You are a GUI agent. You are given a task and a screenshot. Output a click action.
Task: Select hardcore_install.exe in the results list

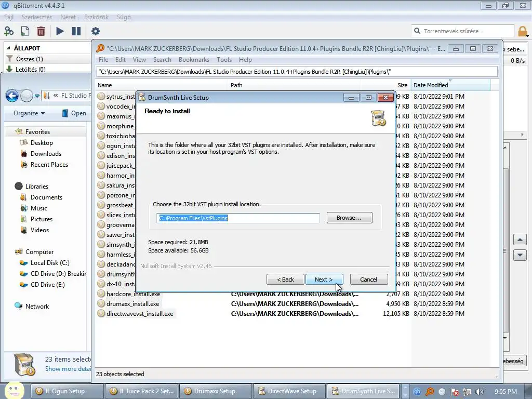[x=133, y=294]
